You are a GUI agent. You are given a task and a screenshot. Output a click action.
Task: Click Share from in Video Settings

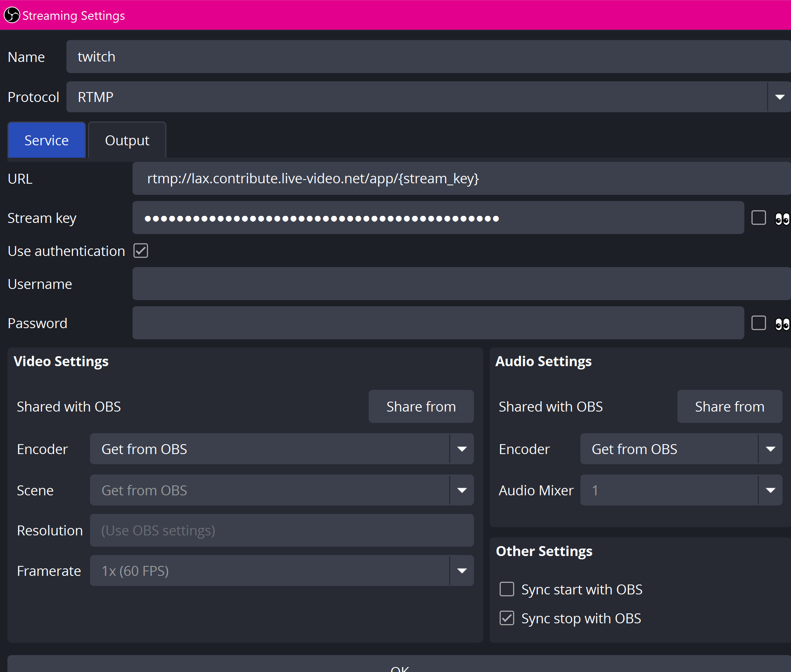click(x=421, y=407)
